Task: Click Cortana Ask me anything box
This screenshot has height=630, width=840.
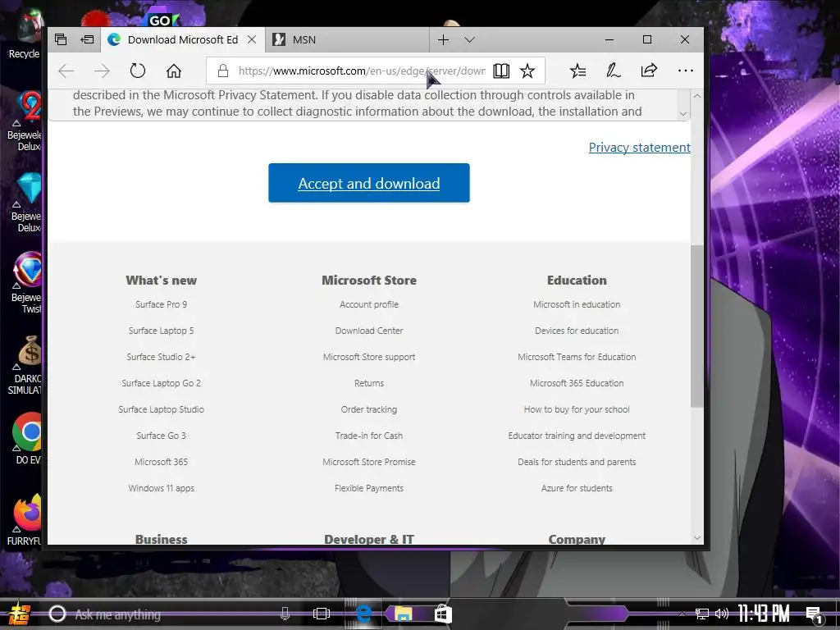Action: pos(171,614)
